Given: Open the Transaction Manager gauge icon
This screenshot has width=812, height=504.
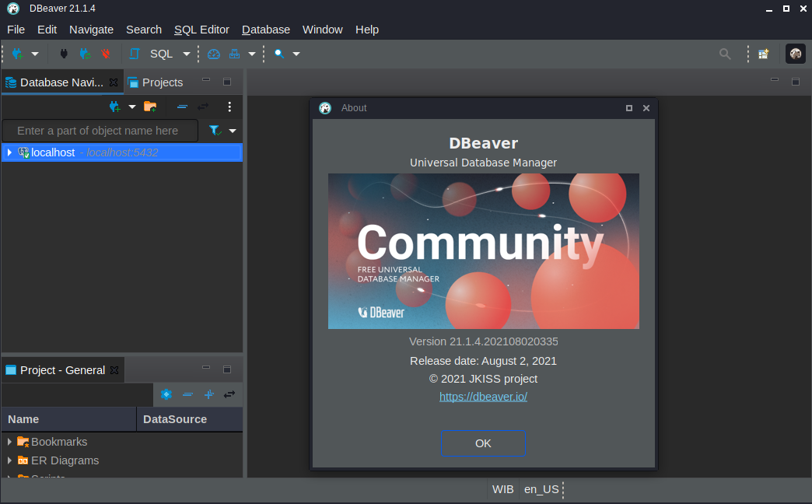Looking at the screenshot, I should tap(213, 54).
